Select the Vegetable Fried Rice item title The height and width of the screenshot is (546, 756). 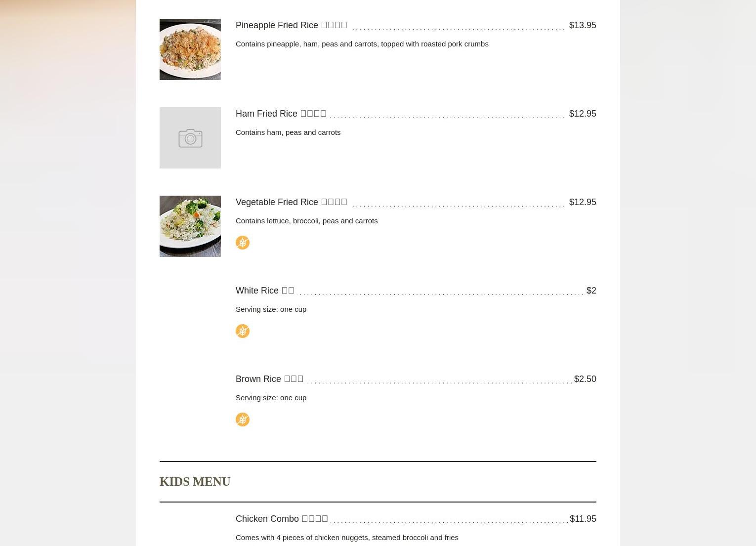click(292, 202)
